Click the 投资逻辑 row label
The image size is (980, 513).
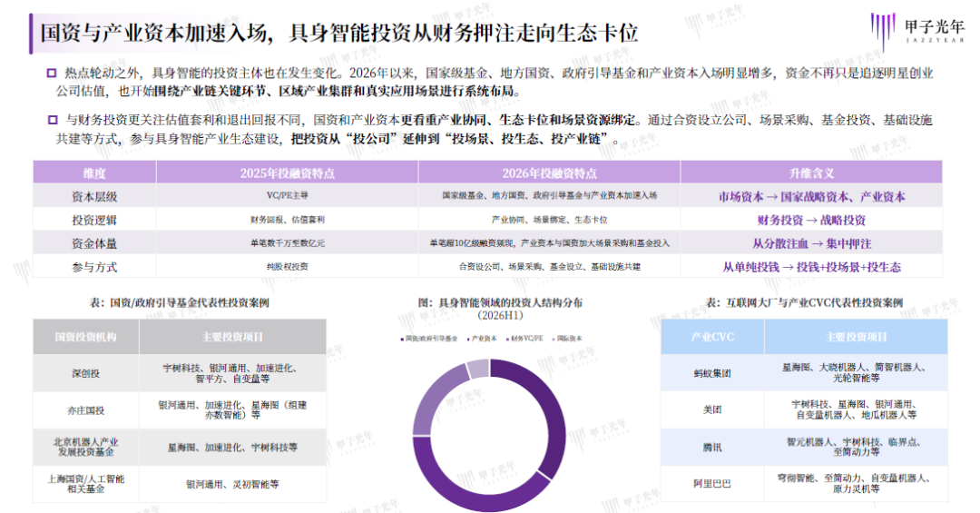click(x=94, y=221)
